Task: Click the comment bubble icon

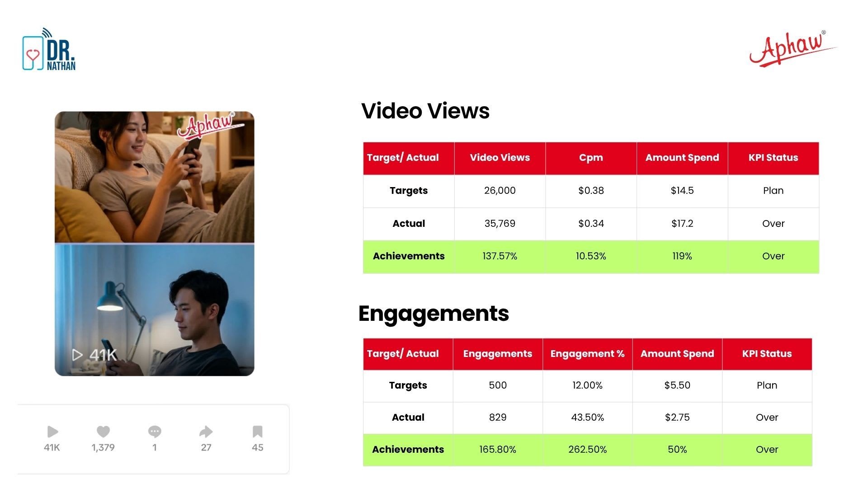Action: tap(155, 432)
